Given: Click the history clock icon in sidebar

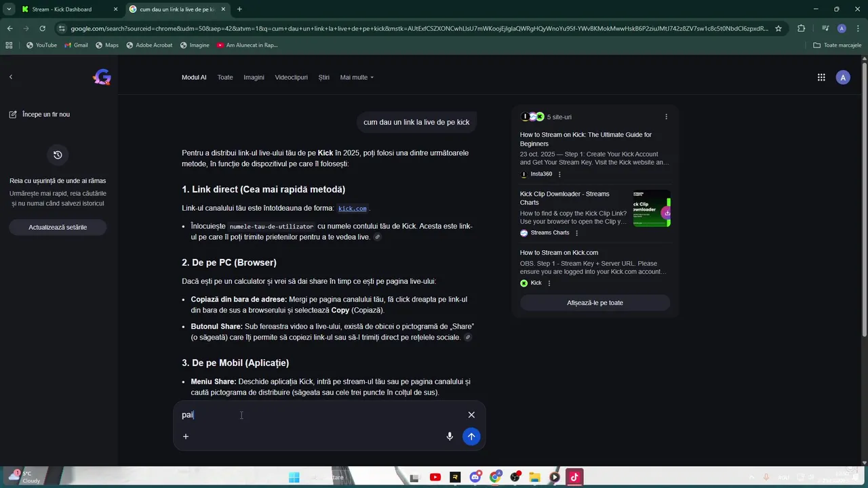Looking at the screenshot, I should 58,155.
